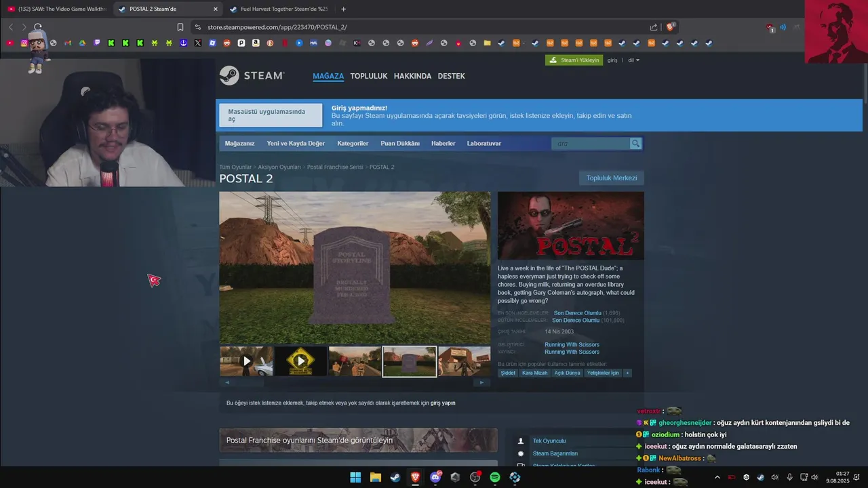Select the store building screenshot thumbnail
The height and width of the screenshot is (488, 868).
point(465,361)
